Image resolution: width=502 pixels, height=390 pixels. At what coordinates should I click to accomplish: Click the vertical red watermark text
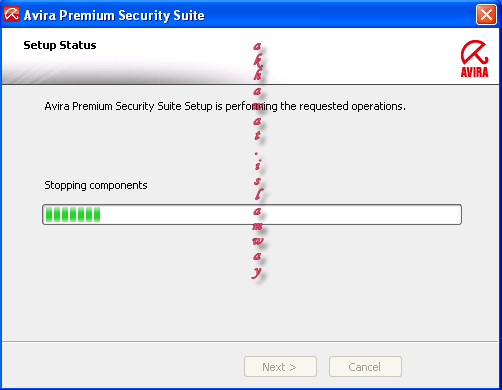coord(258,160)
